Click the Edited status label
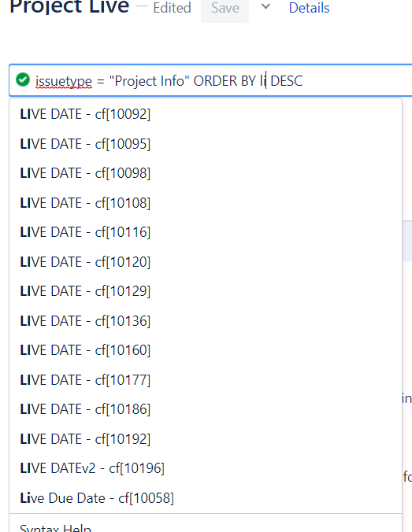 (x=172, y=8)
